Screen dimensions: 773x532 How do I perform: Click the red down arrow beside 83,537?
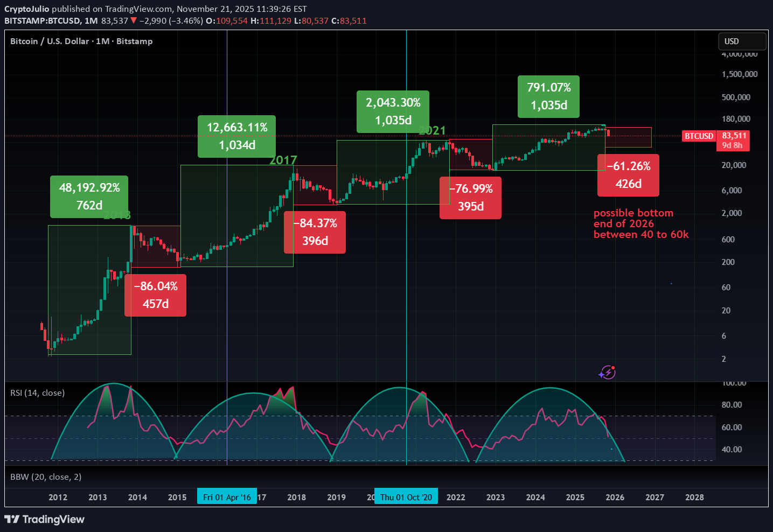coord(134,20)
